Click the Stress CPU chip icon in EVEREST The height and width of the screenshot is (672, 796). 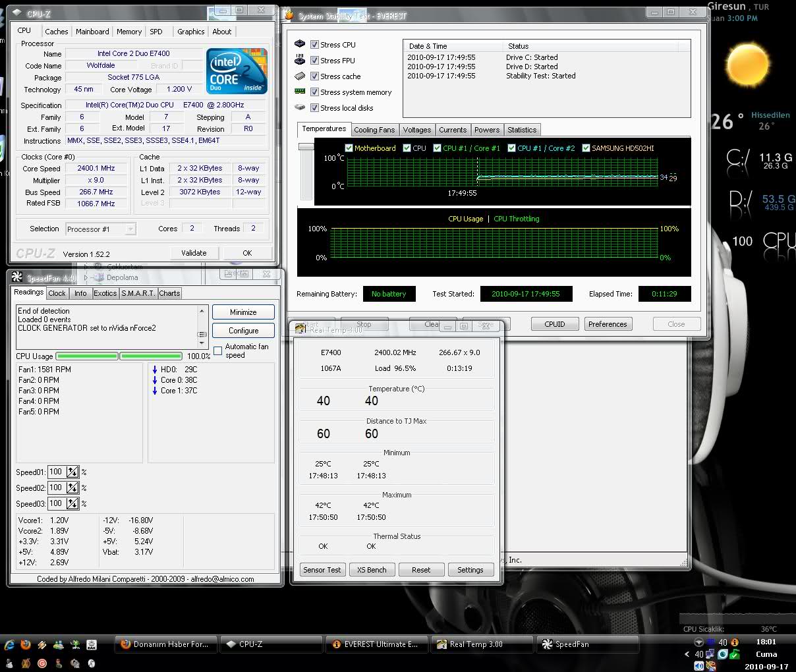click(x=300, y=44)
